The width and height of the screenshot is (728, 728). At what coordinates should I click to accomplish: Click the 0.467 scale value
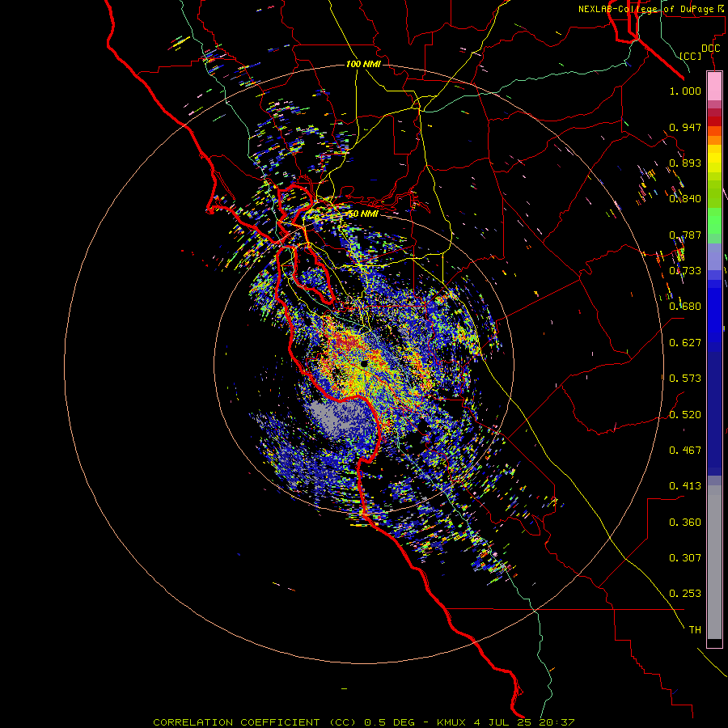pos(685,451)
